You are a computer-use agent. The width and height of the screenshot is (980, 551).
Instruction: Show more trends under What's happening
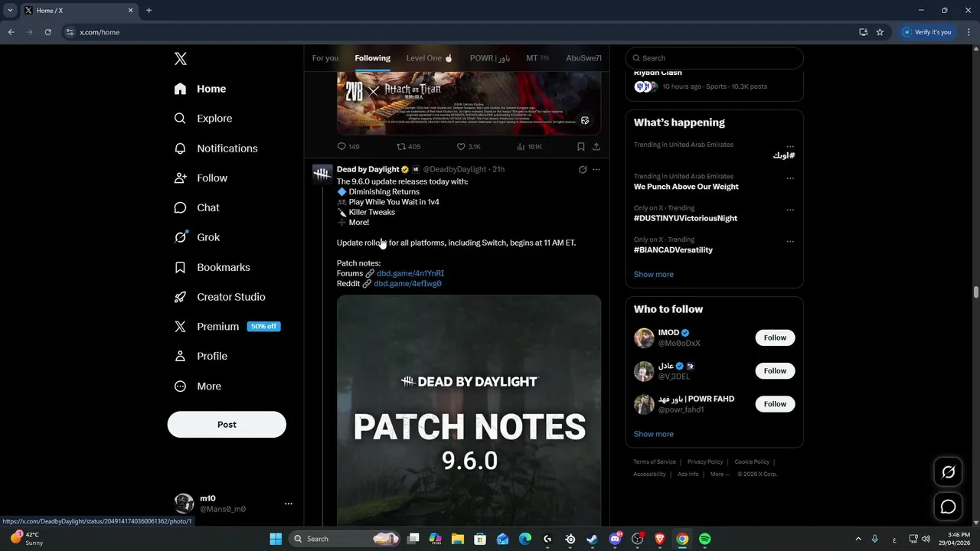coord(654,275)
